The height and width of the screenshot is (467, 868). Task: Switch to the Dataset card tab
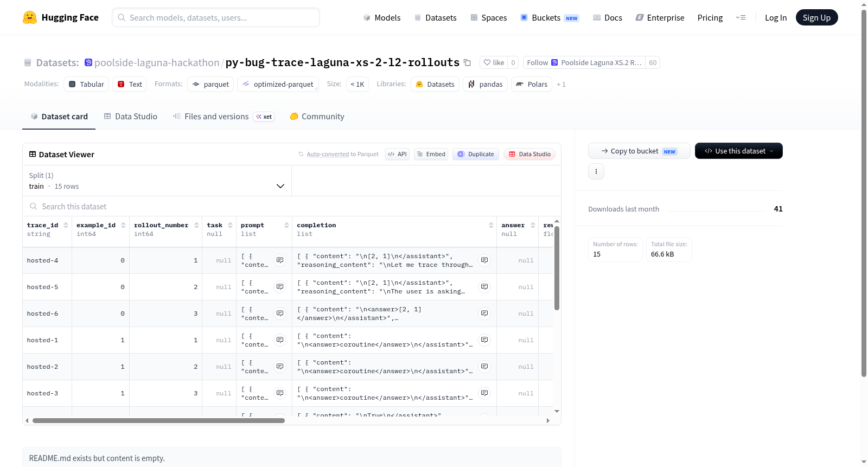(x=59, y=117)
